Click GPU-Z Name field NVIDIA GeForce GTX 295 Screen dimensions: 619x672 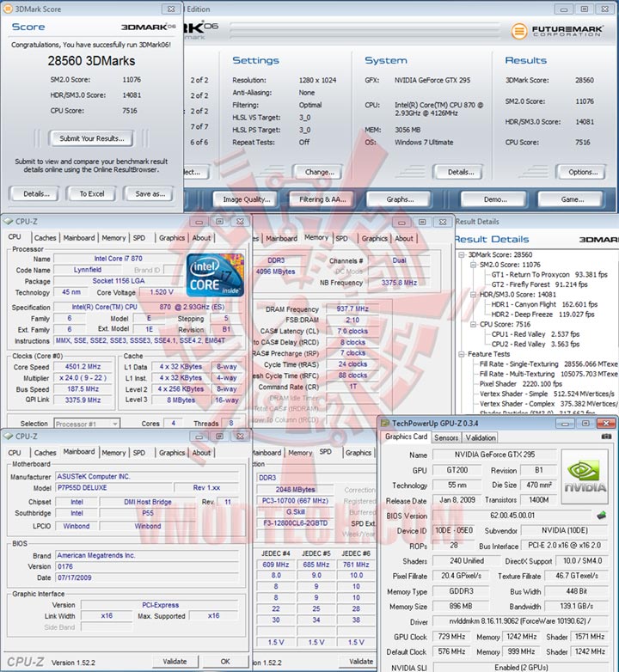coord(494,455)
